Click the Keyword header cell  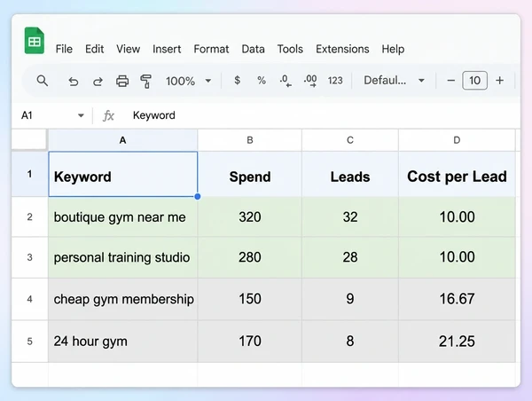[123, 174]
